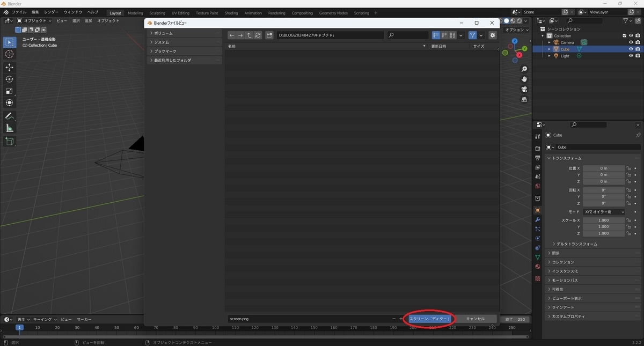This screenshot has width=644, height=346.
Task: Open the World properties tab
Action: click(x=538, y=186)
